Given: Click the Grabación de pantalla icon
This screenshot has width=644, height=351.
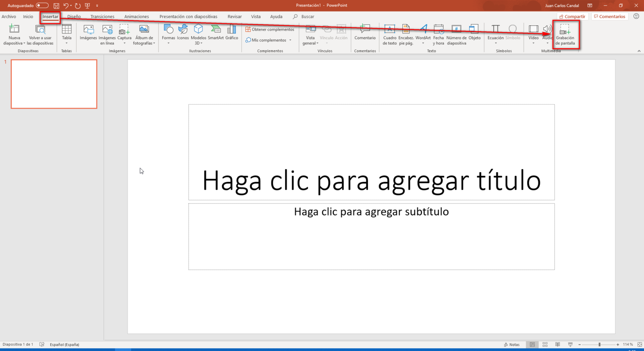Looking at the screenshot, I should [x=565, y=30].
